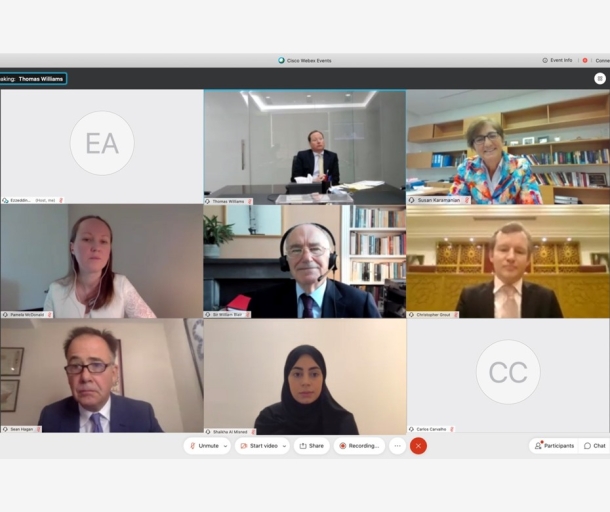Toggle the Recording indicator button
This screenshot has height=512, width=610.
[359, 446]
